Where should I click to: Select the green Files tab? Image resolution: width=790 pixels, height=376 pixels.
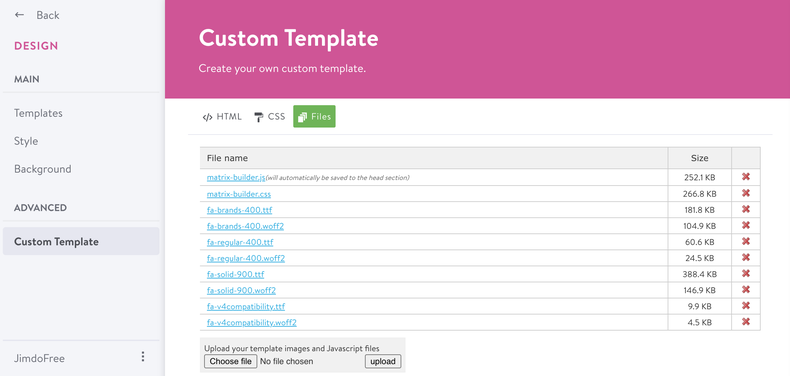tap(314, 116)
